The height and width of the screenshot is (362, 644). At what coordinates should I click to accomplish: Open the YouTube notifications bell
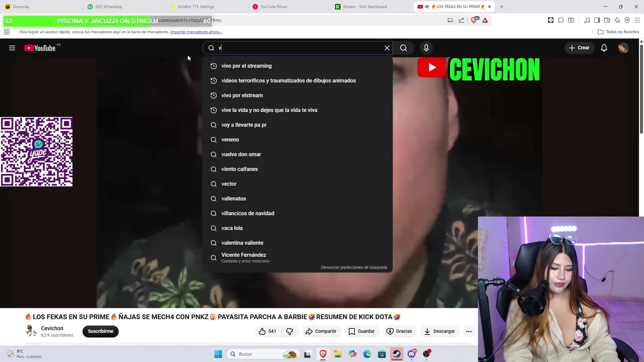point(604,48)
